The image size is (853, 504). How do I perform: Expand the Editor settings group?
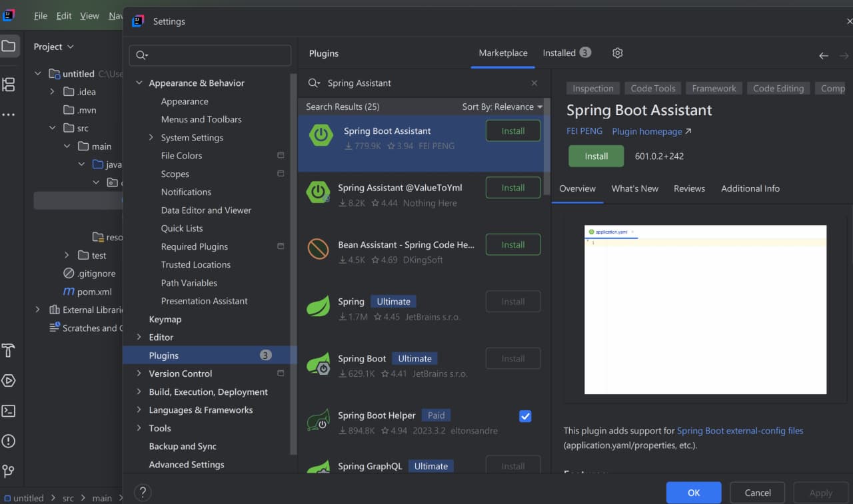coord(139,338)
